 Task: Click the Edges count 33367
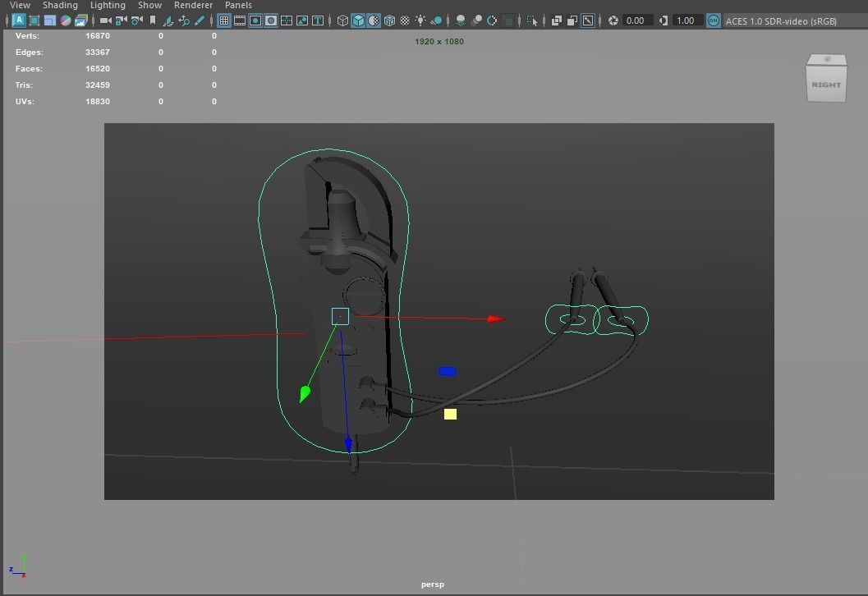[98, 52]
